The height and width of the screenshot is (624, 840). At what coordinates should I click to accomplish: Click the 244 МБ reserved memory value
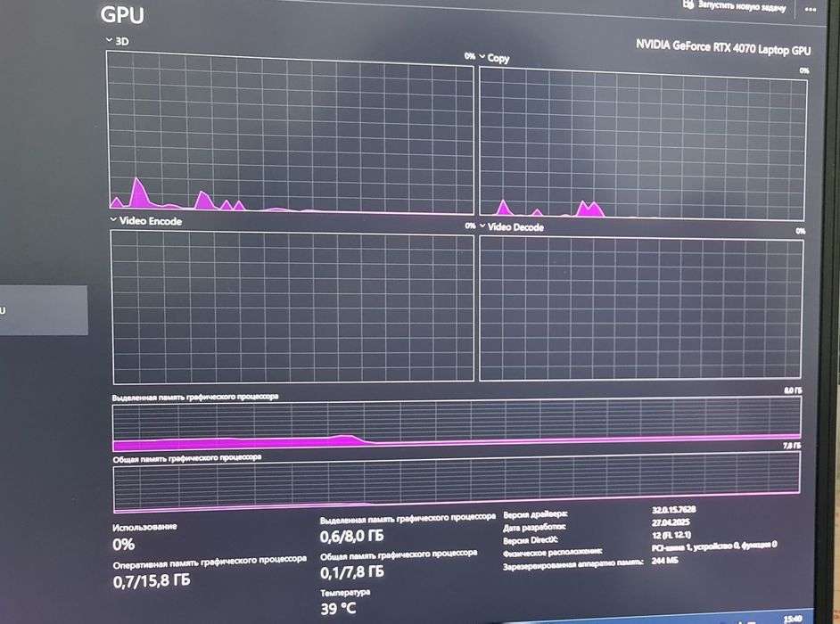[x=665, y=560]
